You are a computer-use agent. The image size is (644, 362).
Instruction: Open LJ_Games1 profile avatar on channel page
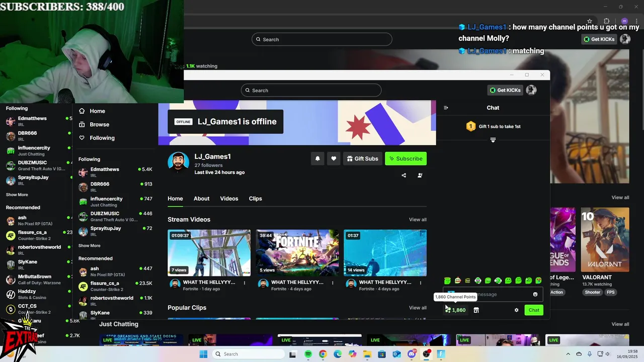point(178,162)
